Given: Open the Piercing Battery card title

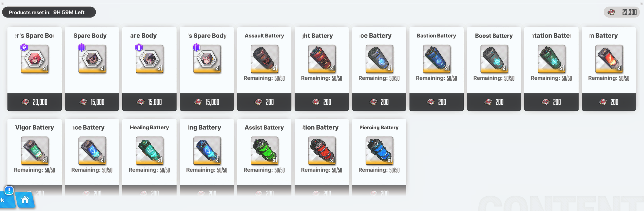Looking at the screenshot, I should (379, 127).
